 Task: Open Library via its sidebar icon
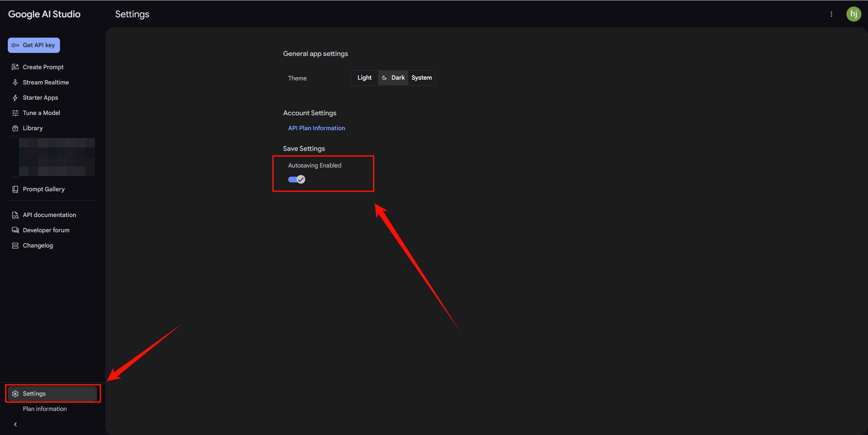[x=15, y=128]
